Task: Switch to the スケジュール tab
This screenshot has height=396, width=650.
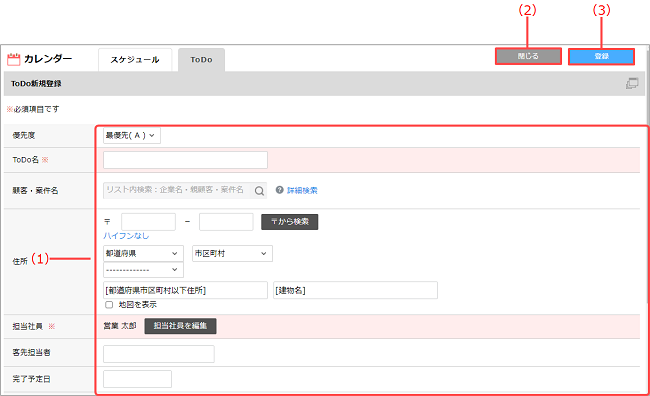Action: tap(135, 60)
